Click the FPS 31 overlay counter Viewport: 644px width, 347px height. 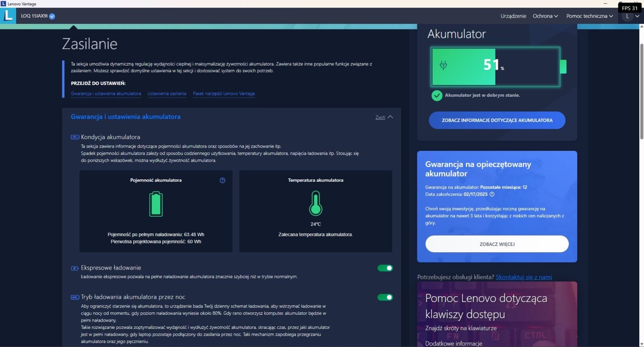tap(630, 8)
